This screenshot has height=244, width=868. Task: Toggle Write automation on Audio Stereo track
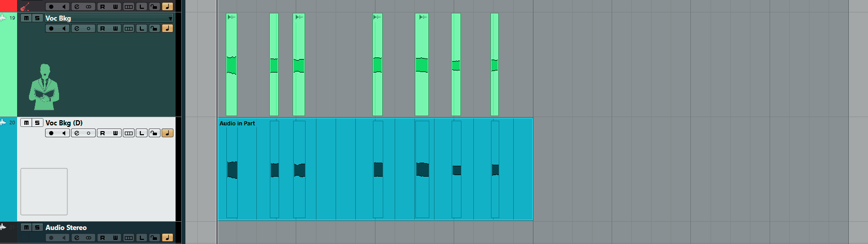115,238
